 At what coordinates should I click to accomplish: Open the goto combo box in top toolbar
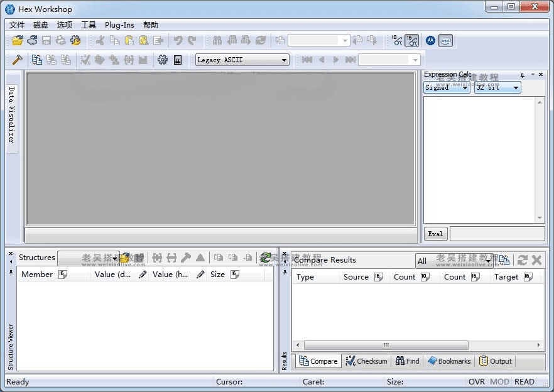click(x=319, y=40)
